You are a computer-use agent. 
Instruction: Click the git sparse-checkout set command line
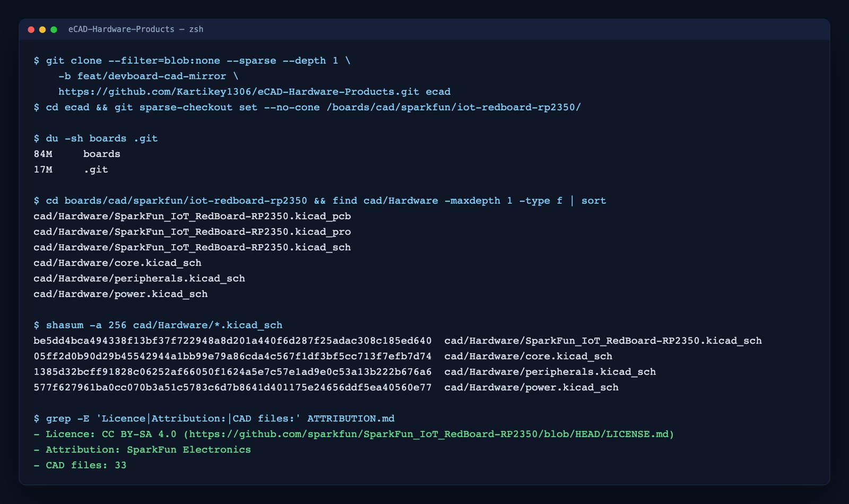pos(307,107)
